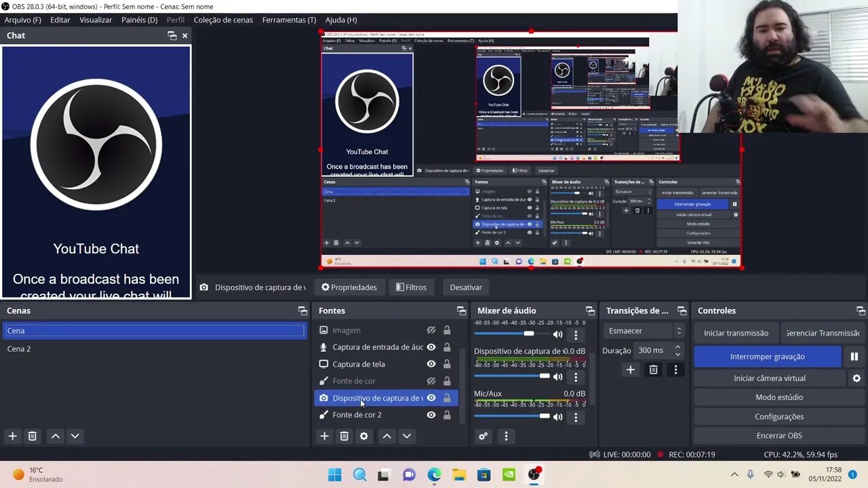This screenshot has width=868, height=488.
Task: Open the Painéis menu
Action: tap(139, 20)
